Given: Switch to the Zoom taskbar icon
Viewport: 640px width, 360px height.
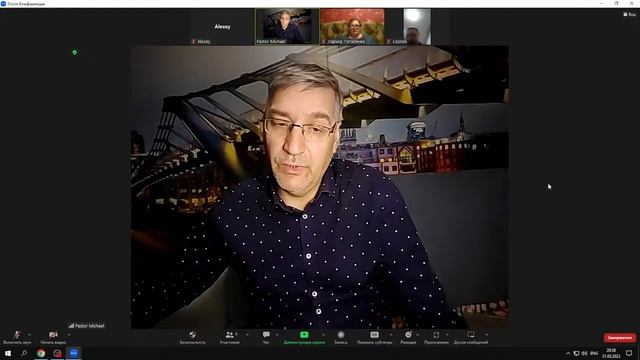Looking at the screenshot, I should tap(73, 353).
